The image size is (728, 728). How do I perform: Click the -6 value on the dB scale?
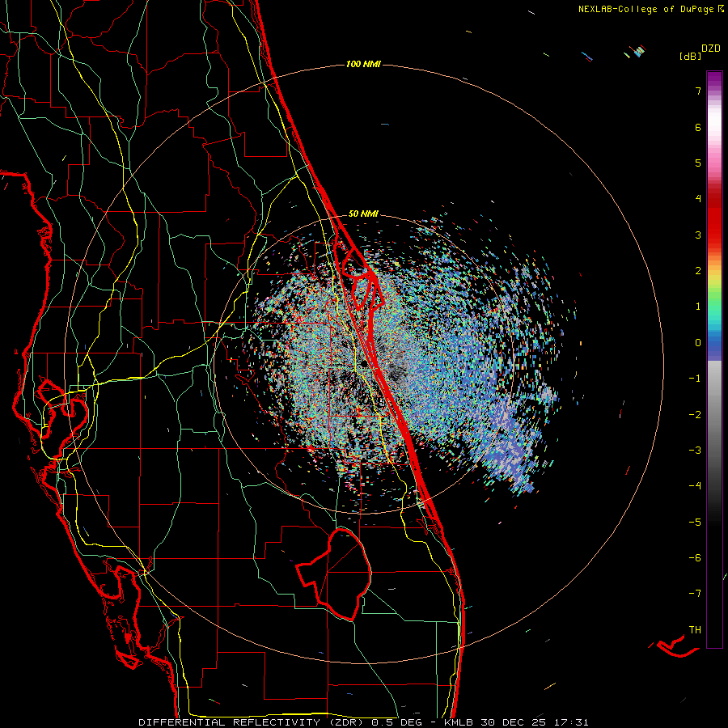(695, 558)
